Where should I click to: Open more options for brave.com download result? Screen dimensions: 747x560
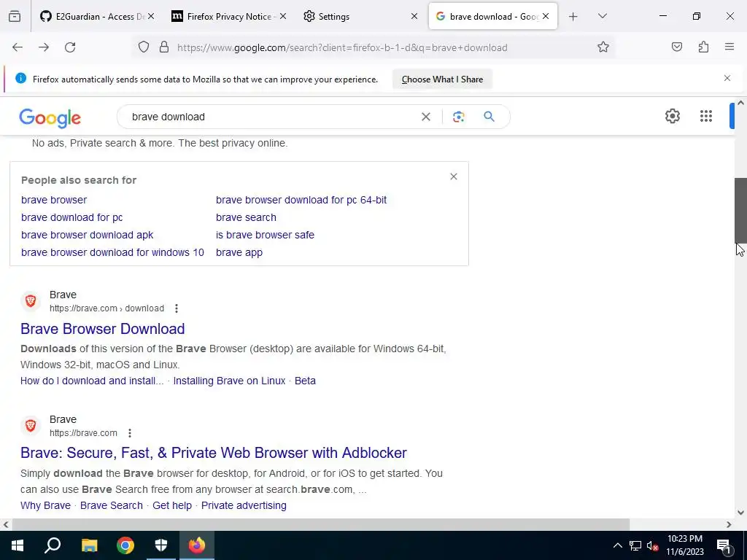pos(177,308)
